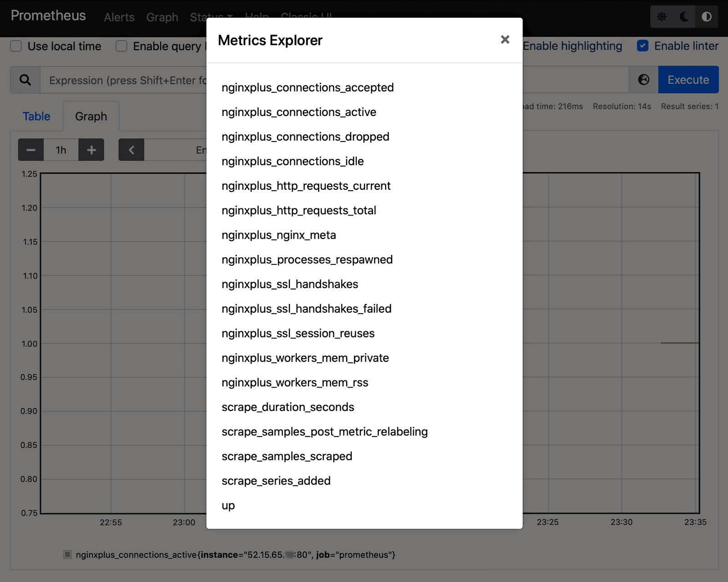This screenshot has height=582, width=728.
Task: Decrease the graph range with minus
Action: pyautogui.click(x=31, y=150)
